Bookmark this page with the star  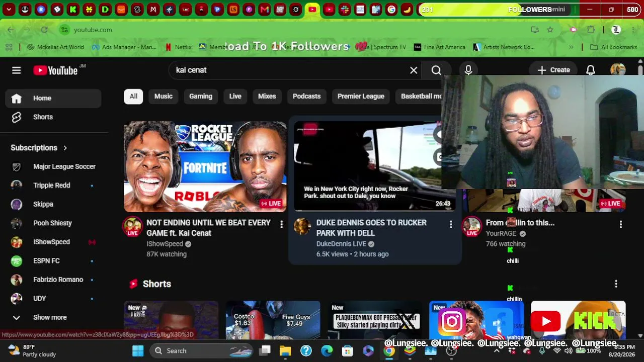tap(550, 30)
